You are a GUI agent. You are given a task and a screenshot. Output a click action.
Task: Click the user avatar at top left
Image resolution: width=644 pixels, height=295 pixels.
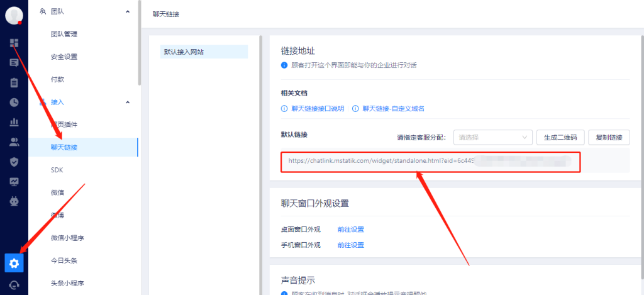pos(14,16)
